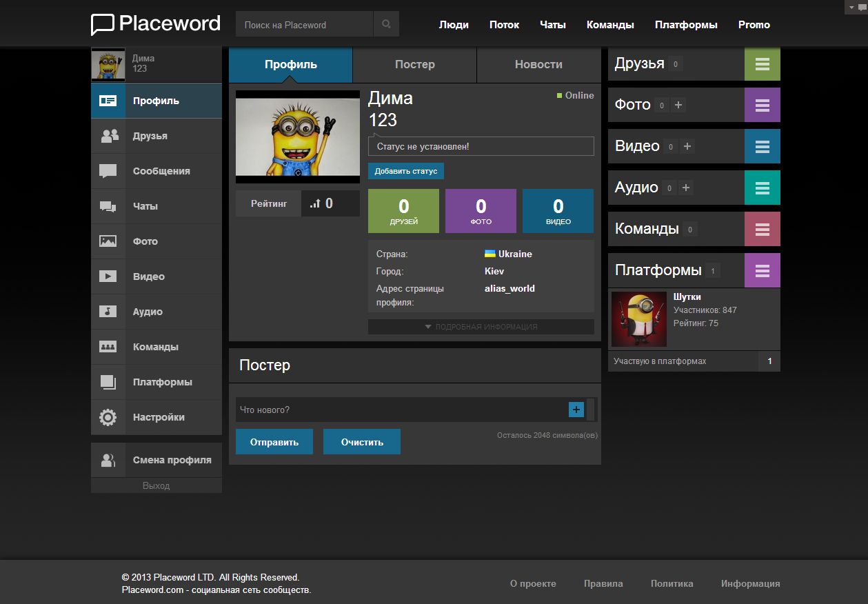Click the Отправить button
This screenshot has height=604, width=868.
coord(274,442)
